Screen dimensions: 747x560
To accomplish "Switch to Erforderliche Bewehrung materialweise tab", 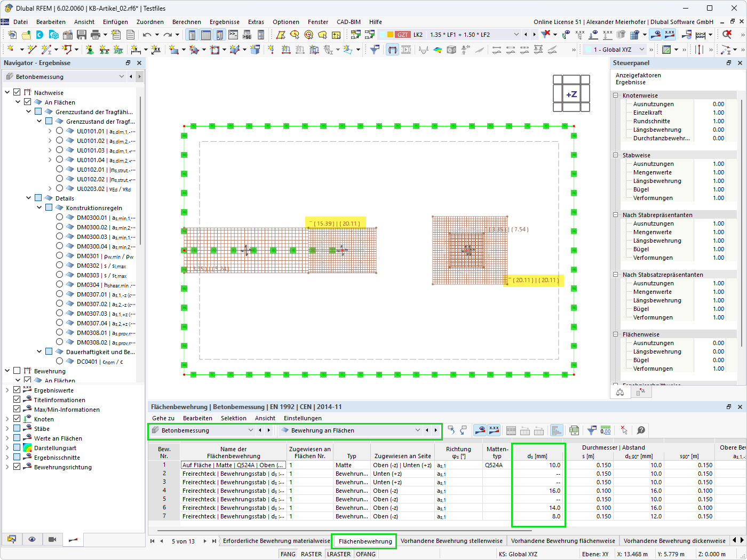I will pos(276,541).
